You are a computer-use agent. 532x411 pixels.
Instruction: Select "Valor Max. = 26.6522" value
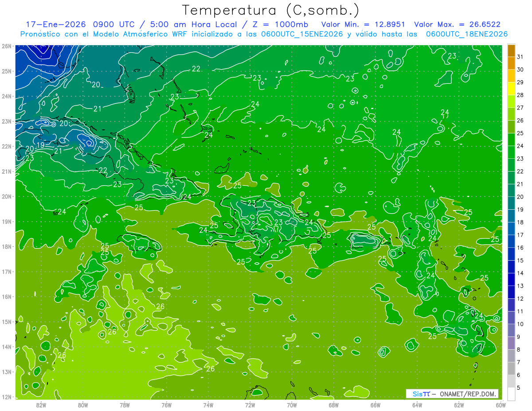[457, 24]
